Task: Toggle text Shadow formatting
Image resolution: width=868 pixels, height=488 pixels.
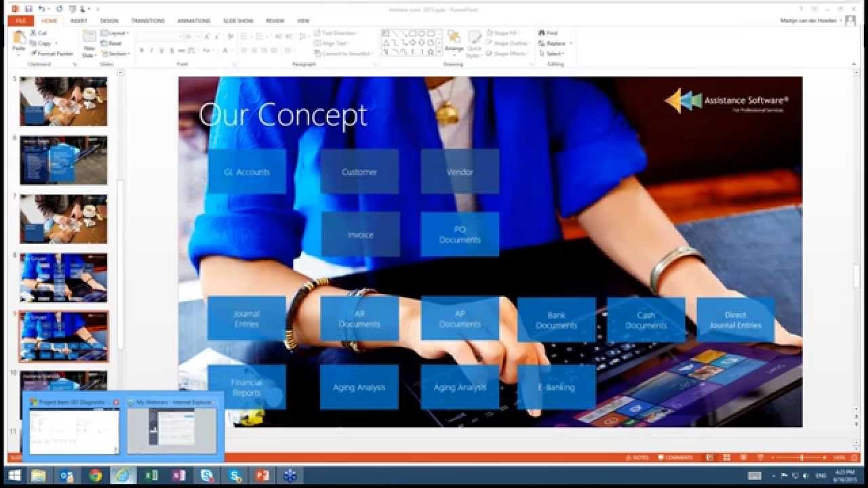Action: click(172, 51)
